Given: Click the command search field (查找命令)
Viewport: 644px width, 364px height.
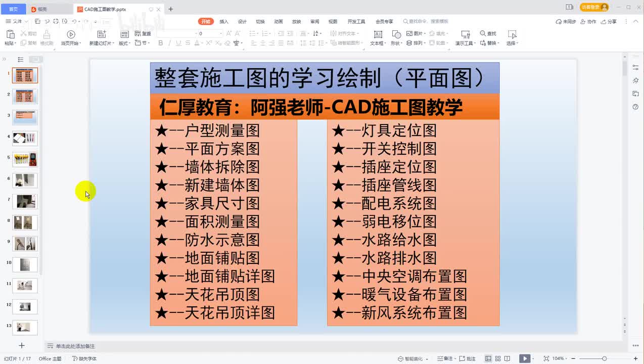Looking at the screenshot, I should (426, 22).
